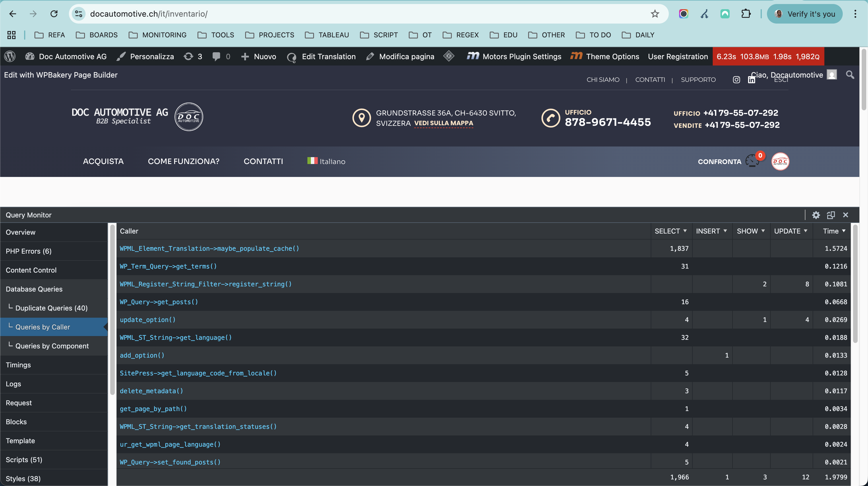868x486 pixels.
Task: Open the Italiano language switcher
Action: tap(326, 161)
